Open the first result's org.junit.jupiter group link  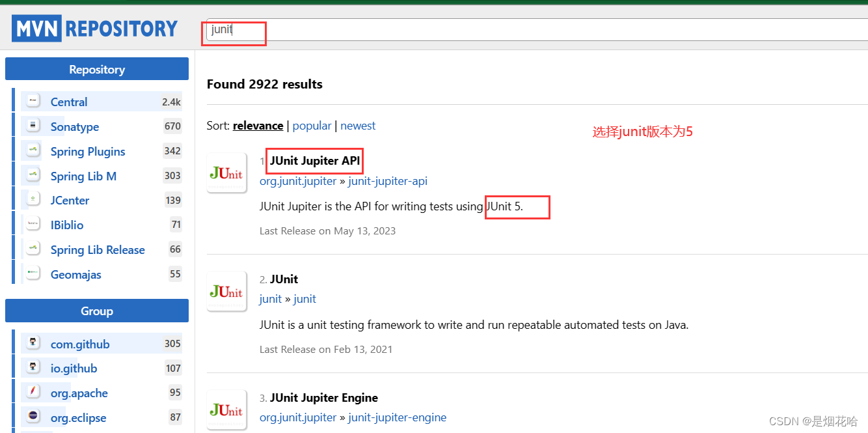pyautogui.click(x=298, y=181)
